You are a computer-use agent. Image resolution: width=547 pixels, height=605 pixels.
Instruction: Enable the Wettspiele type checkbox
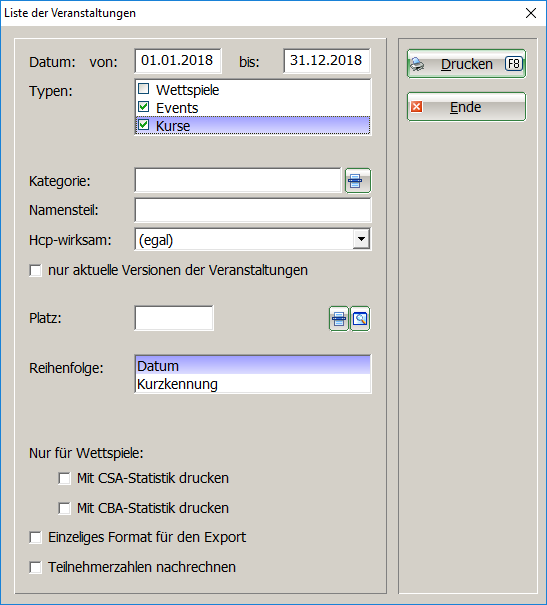click(144, 89)
